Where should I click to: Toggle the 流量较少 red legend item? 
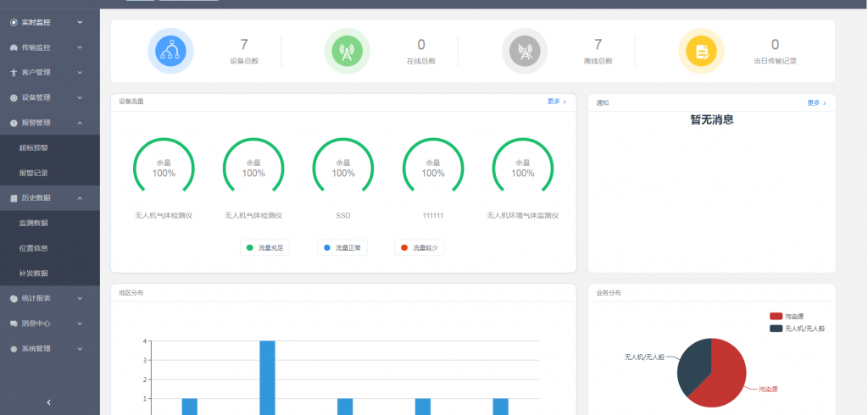click(x=420, y=247)
